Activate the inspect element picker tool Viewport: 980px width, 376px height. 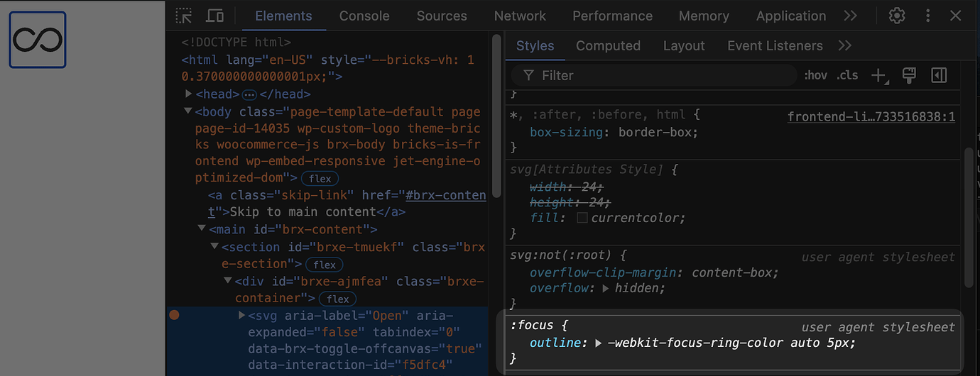[x=184, y=16]
